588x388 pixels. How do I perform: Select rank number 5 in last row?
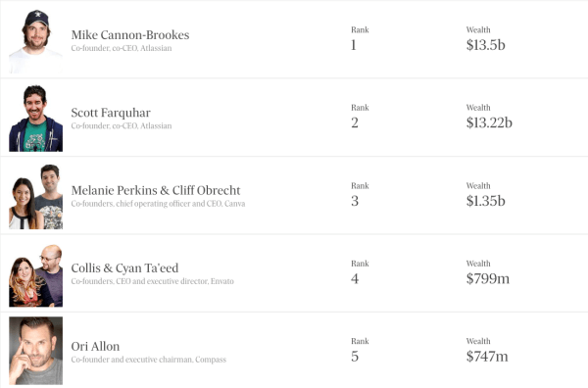coord(355,356)
